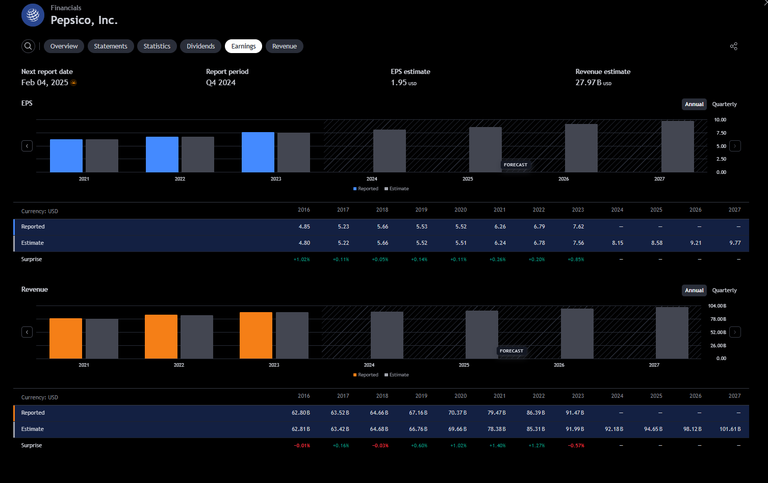Click the Pepsico globe logo icon

point(33,15)
